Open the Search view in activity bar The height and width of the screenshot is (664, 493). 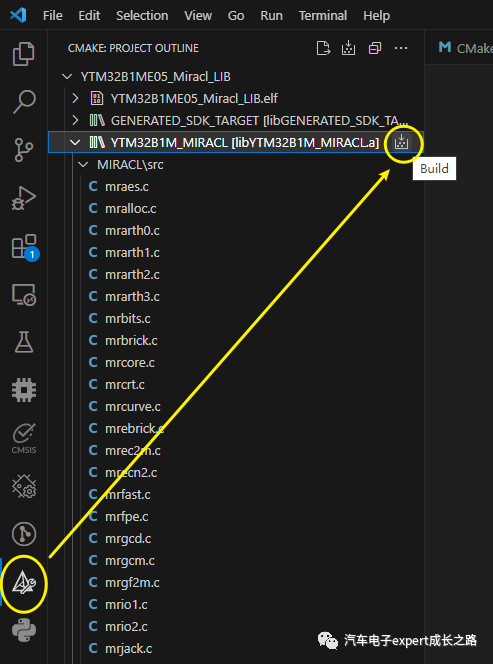click(24, 102)
